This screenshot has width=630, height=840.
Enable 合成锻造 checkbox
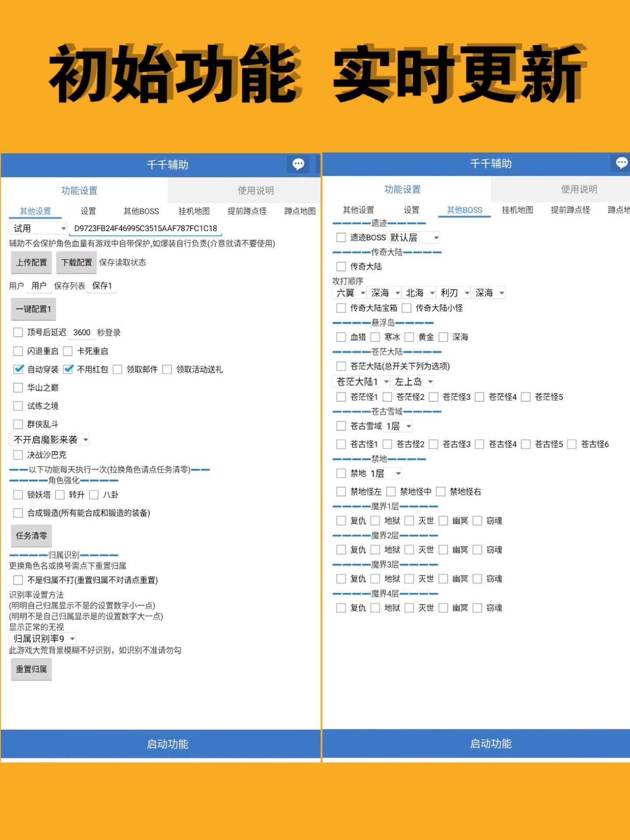click(x=18, y=513)
